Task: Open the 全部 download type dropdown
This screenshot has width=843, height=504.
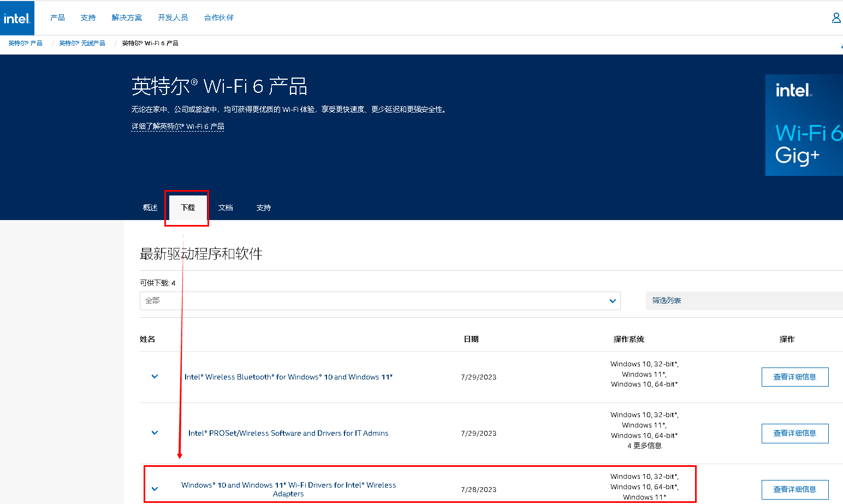Action: tap(380, 301)
